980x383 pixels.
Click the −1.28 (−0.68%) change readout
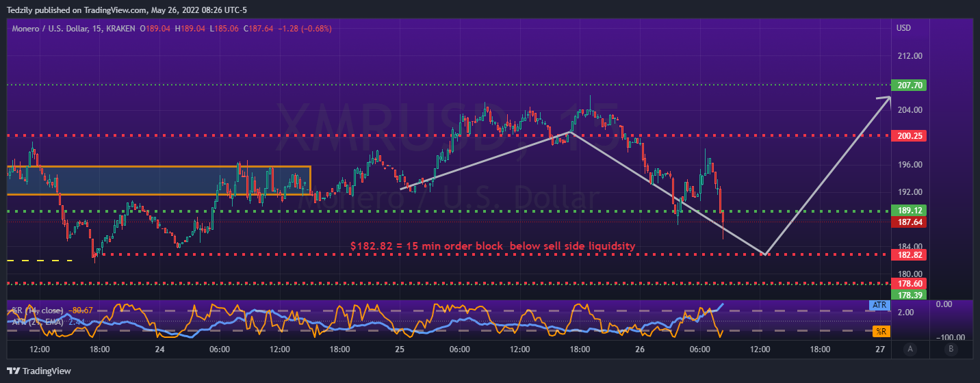pyautogui.click(x=304, y=29)
